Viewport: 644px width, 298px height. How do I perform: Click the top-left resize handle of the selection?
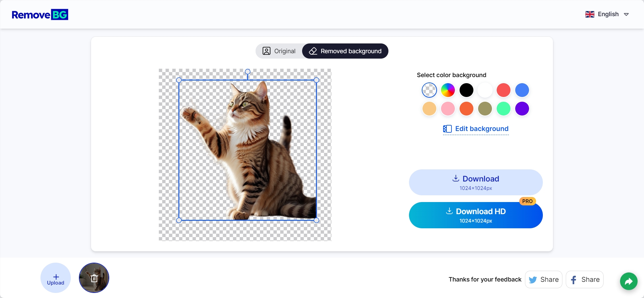tap(179, 80)
